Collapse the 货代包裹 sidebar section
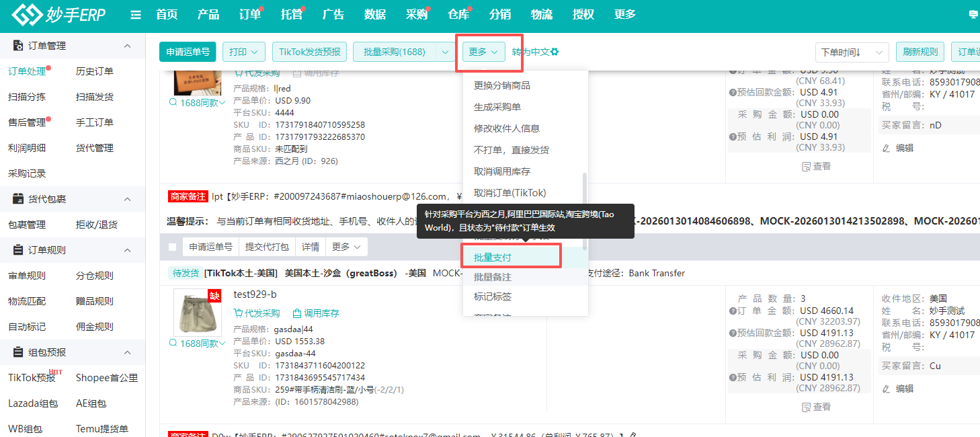Screen dimensions: 980x437 [x=128, y=199]
